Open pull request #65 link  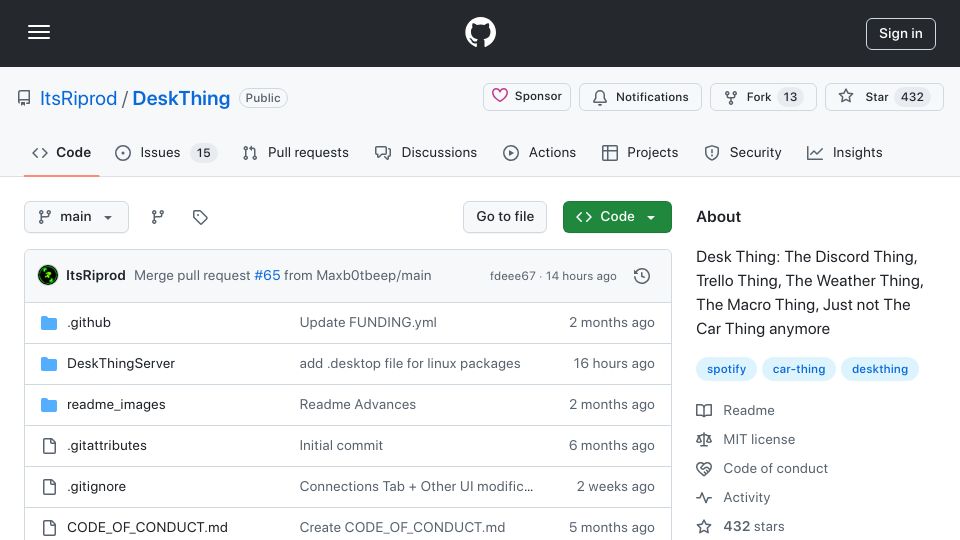267,276
